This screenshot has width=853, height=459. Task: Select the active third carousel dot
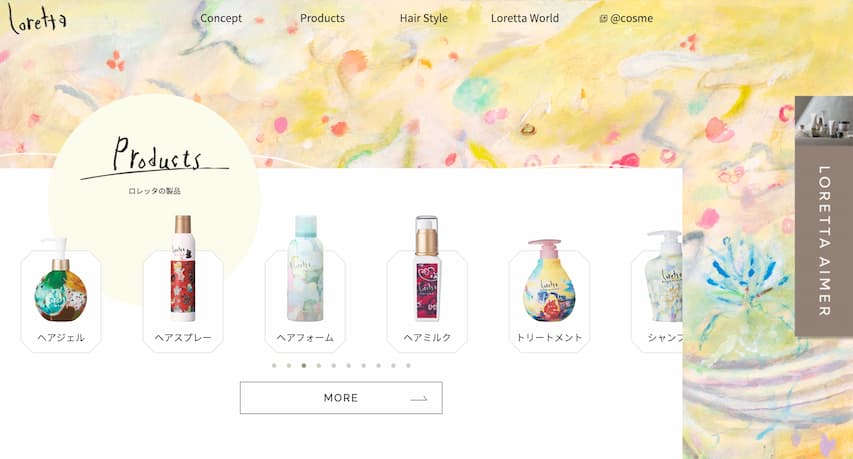pos(304,365)
